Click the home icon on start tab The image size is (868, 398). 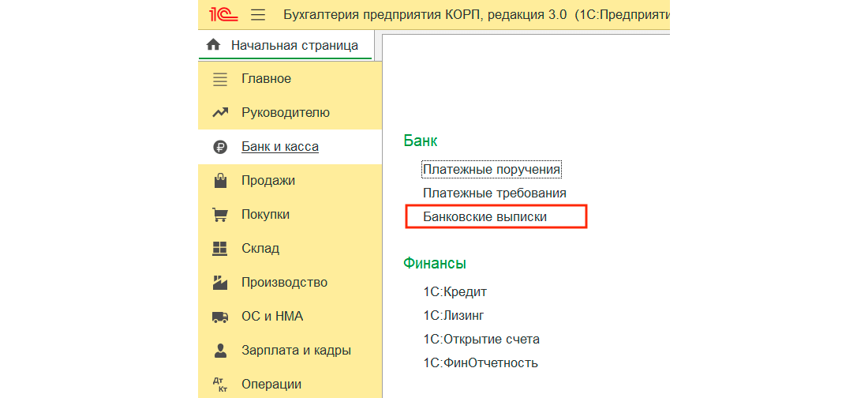[x=212, y=46]
